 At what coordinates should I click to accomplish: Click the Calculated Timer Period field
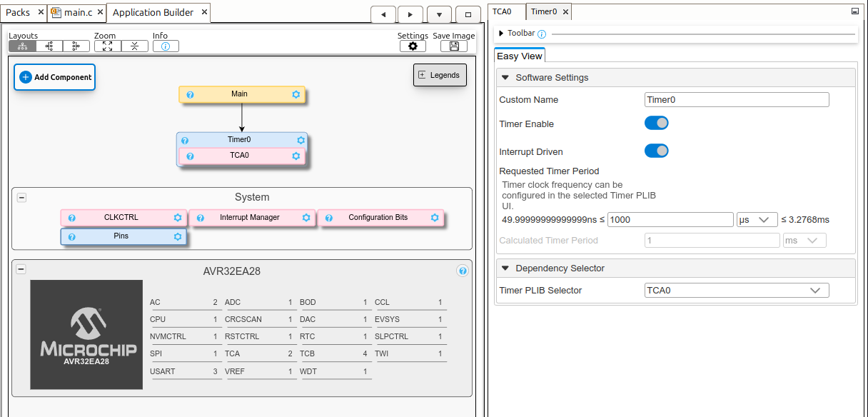(x=712, y=241)
